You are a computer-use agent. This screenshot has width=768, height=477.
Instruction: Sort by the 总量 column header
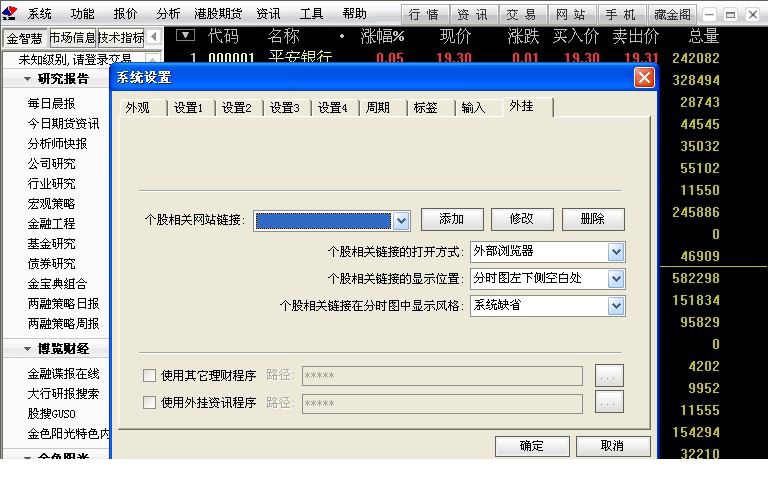coord(704,36)
